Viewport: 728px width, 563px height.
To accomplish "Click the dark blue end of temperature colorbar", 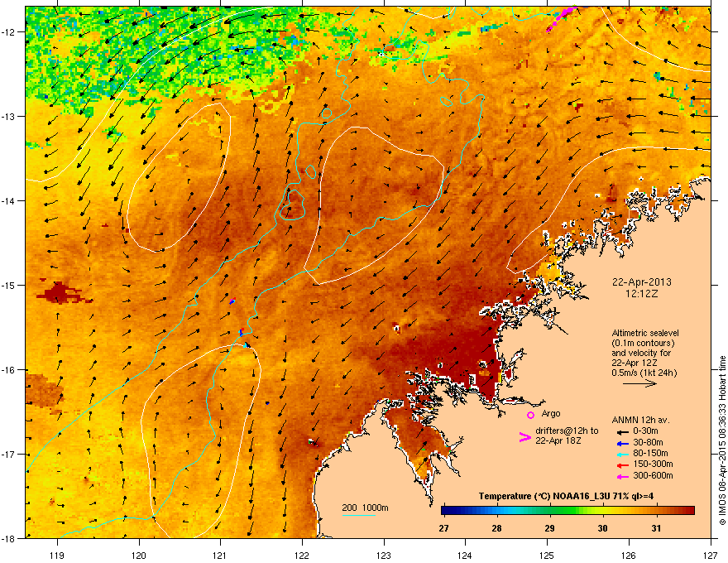I will click(x=447, y=511).
